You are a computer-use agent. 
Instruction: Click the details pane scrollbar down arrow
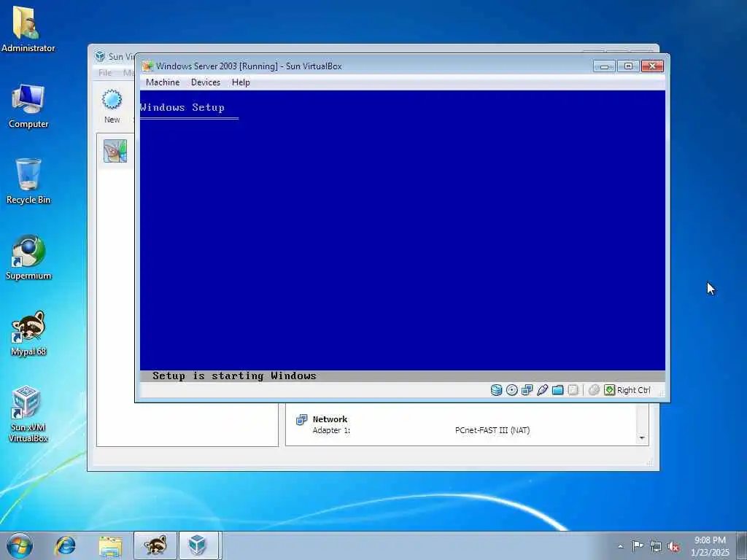pyautogui.click(x=642, y=437)
